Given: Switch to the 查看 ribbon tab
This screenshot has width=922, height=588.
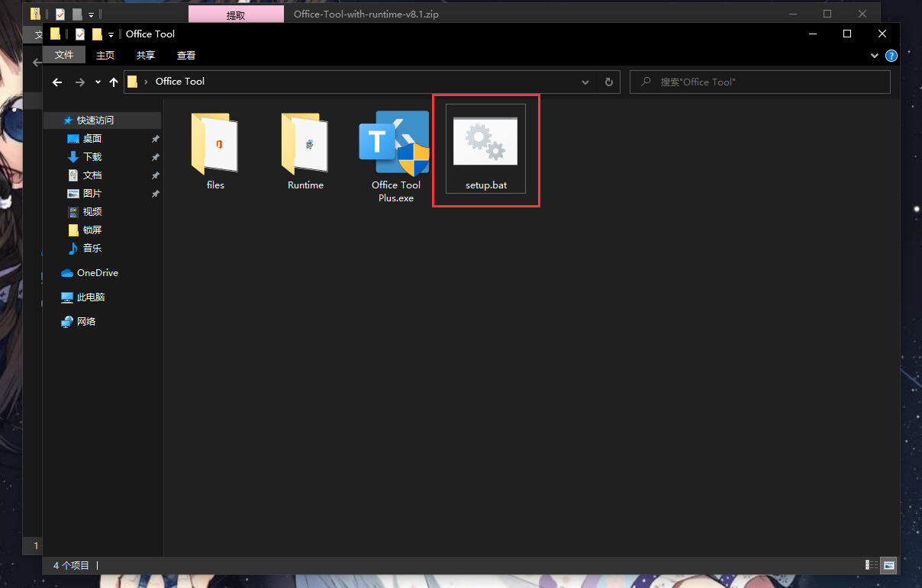Looking at the screenshot, I should point(186,55).
